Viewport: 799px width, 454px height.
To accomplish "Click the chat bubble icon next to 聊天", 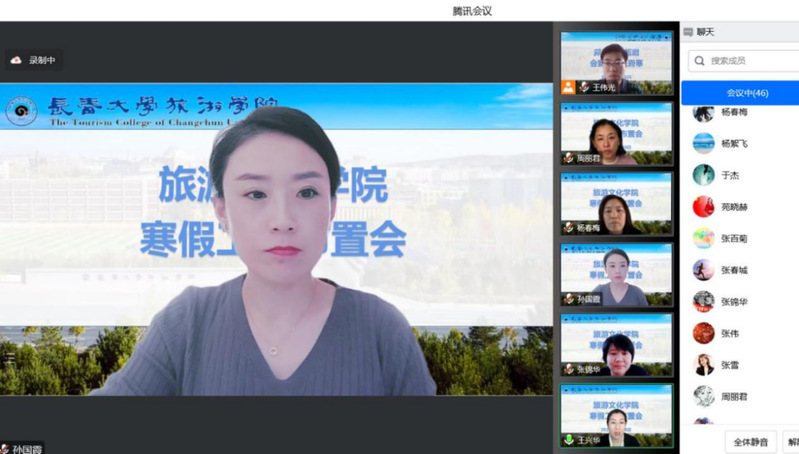I will pos(688,32).
